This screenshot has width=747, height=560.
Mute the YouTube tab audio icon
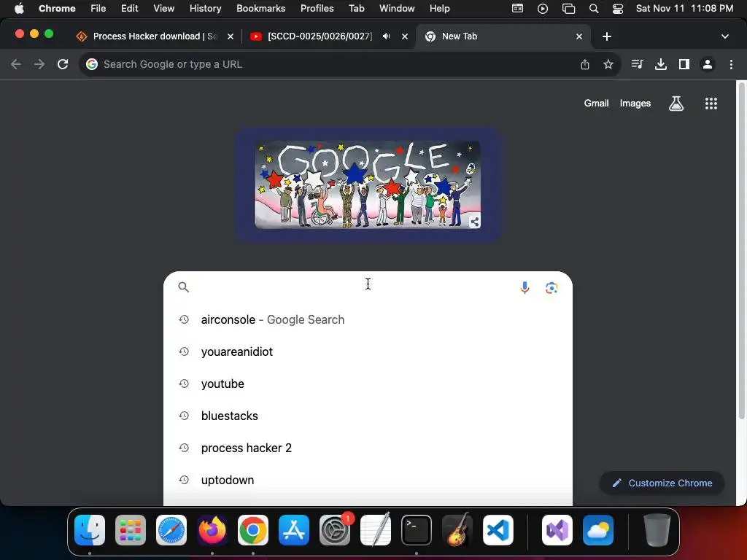[x=387, y=36]
